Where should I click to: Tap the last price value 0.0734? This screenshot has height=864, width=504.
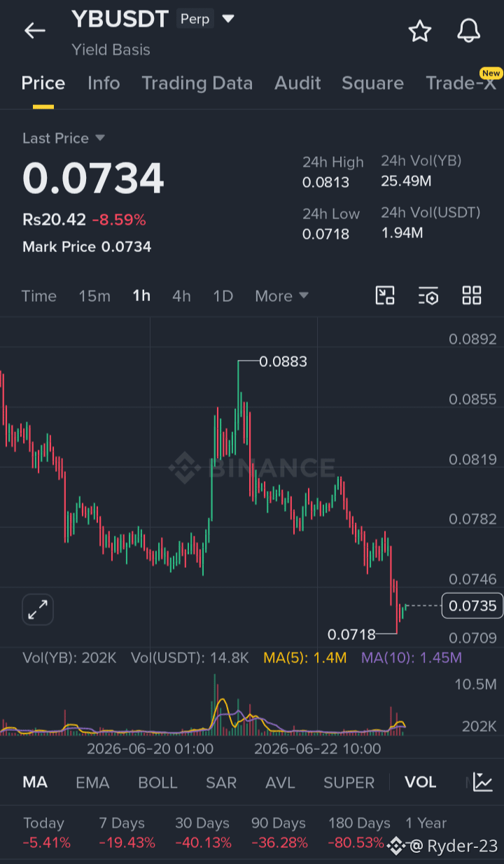pyautogui.click(x=93, y=179)
